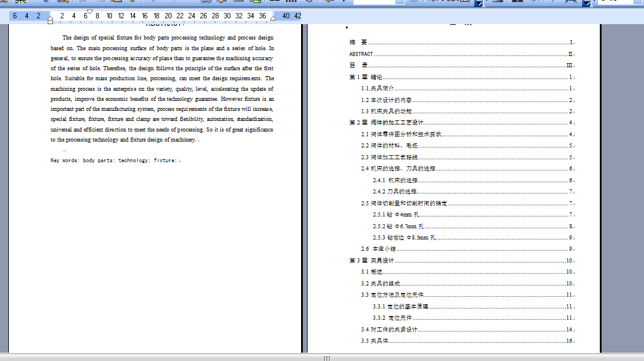
Task: Click contents entry 2.6 本章小结
Action: point(467,249)
